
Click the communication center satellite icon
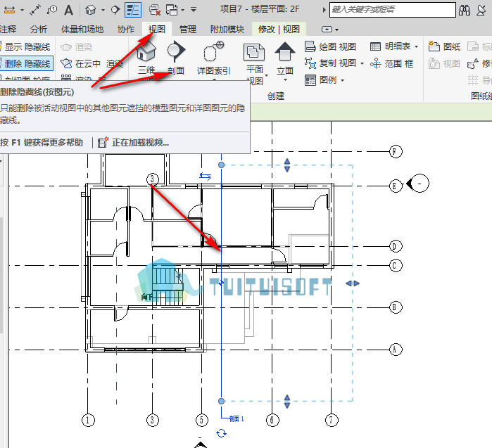(481, 10)
